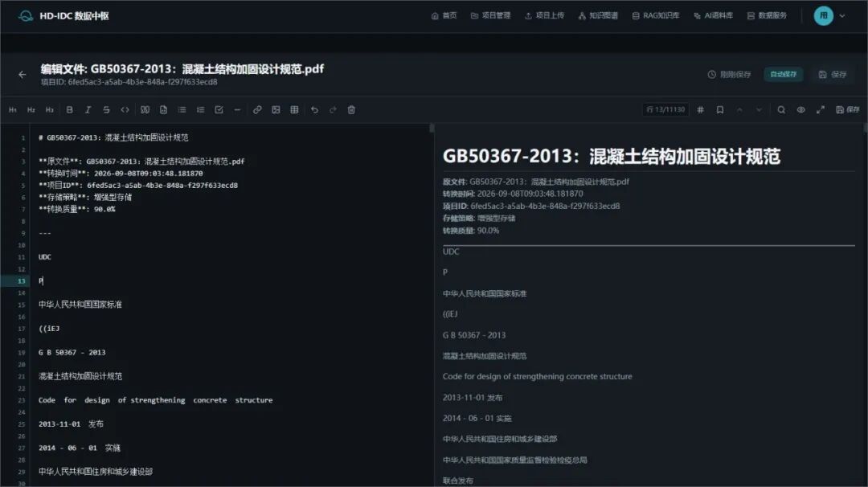This screenshot has width=868, height=487.
Task: Open the 首页 home menu item
Action: [444, 15]
